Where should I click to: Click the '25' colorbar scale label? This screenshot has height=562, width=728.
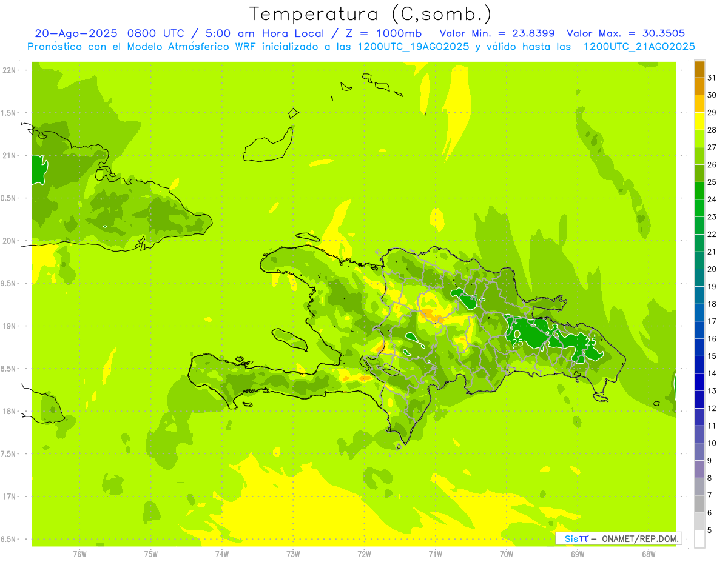click(x=712, y=182)
